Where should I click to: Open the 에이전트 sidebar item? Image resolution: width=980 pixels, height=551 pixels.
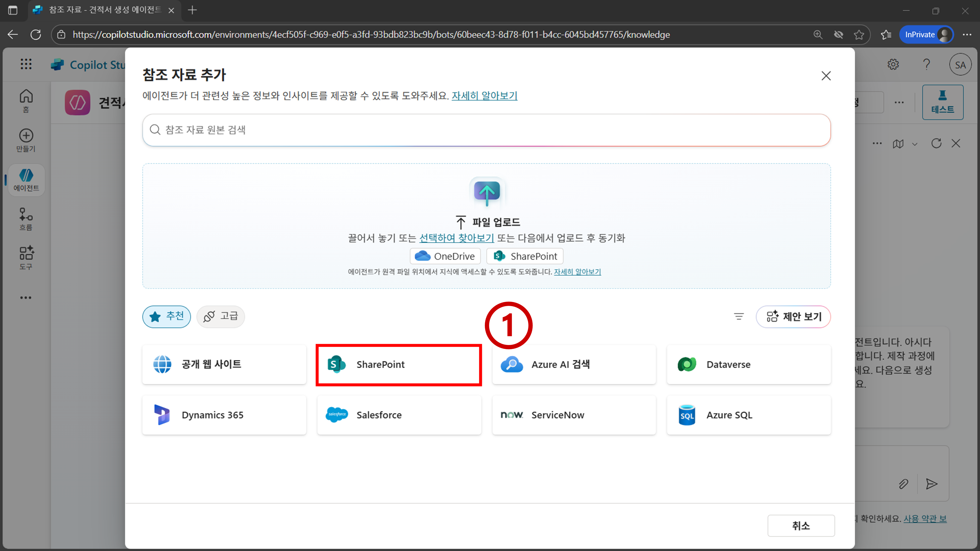pos(26,180)
